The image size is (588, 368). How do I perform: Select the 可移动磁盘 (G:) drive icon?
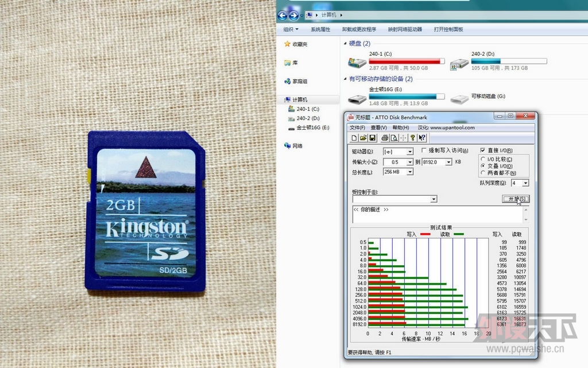[459, 99]
